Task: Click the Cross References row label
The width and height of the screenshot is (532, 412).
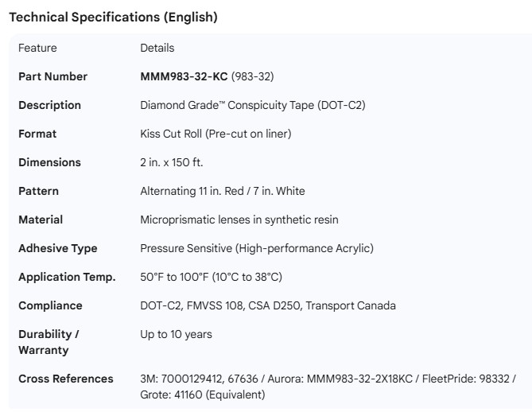Action: [x=66, y=379]
